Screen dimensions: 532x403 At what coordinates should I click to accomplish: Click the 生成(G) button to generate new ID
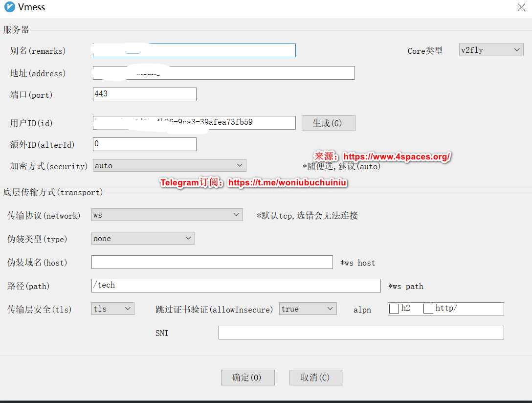click(x=328, y=123)
